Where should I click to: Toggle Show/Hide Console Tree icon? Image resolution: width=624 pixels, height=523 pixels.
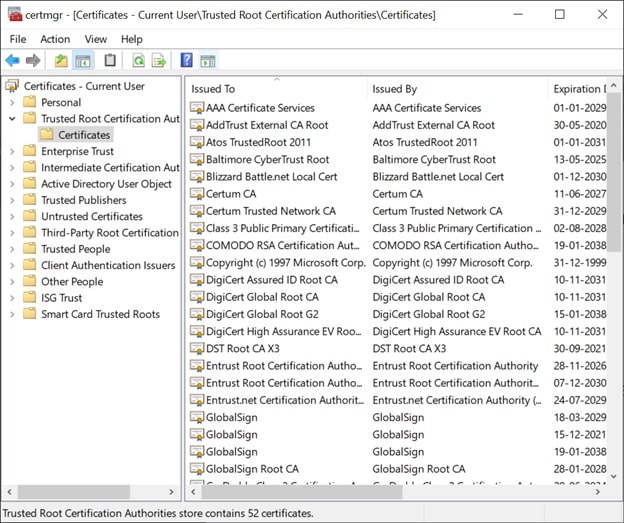pyautogui.click(x=83, y=61)
